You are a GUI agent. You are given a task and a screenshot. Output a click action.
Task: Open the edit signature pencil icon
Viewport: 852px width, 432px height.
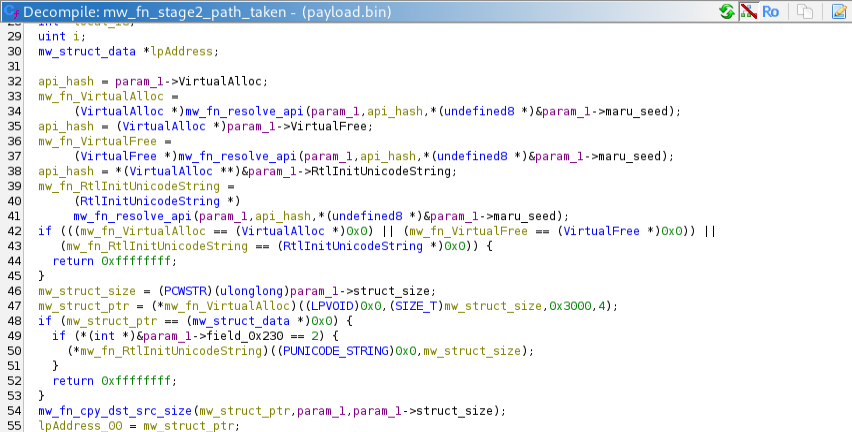pyautogui.click(x=839, y=11)
